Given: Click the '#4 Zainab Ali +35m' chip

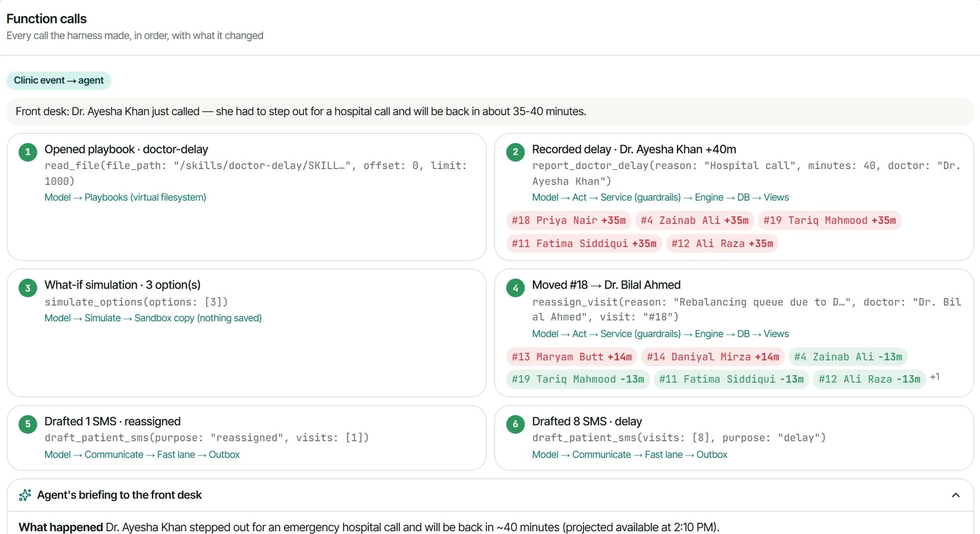Looking at the screenshot, I should (694, 220).
